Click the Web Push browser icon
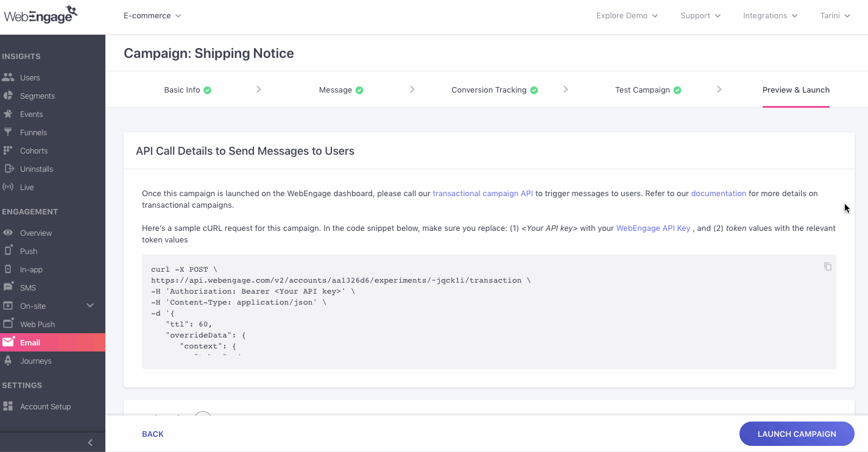The height and width of the screenshot is (452, 868). (x=8, y=323)
